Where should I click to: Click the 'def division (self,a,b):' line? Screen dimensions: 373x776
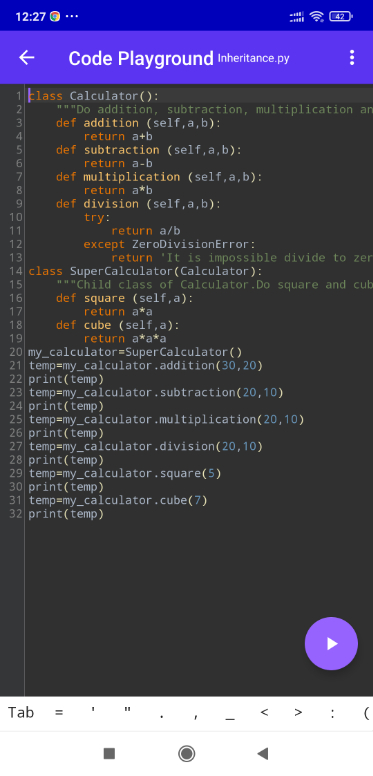coord(139,204)
